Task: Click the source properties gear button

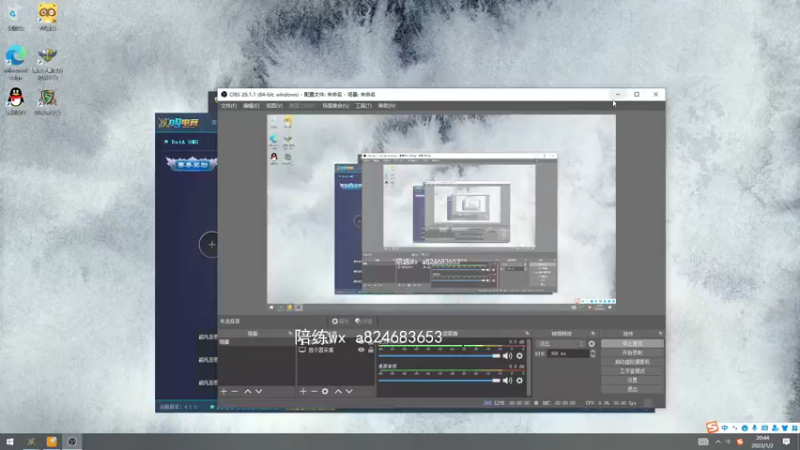Action: point(340,321)
